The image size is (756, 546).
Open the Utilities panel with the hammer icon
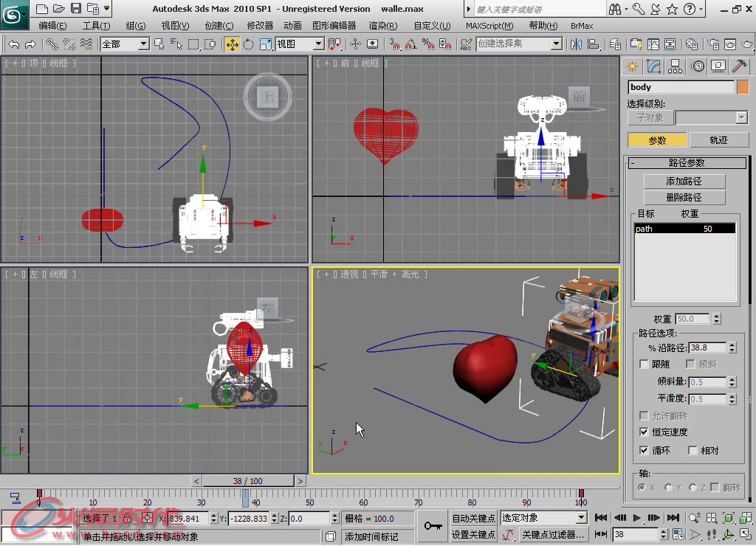[x=738, y=66]
